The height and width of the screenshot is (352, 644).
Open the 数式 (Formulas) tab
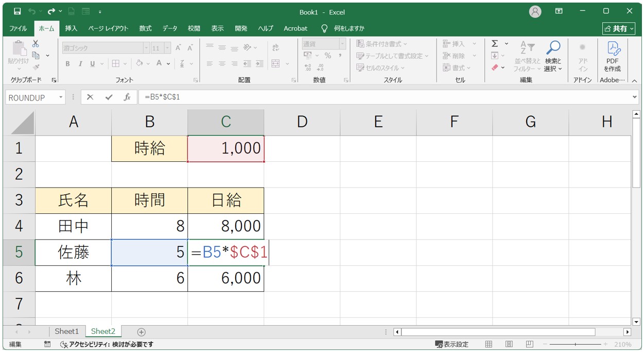(145, 28)
